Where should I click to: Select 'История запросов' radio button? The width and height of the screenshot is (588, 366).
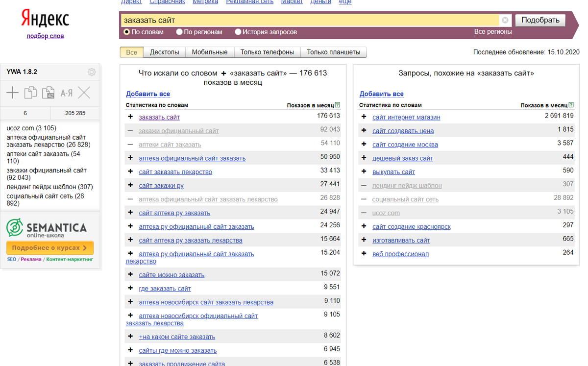(238, 32)
